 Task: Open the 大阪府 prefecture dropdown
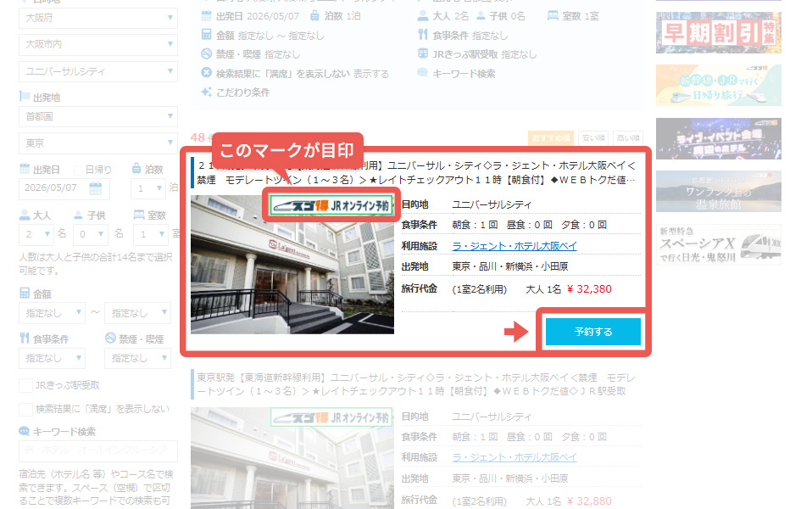coord(98,18)
